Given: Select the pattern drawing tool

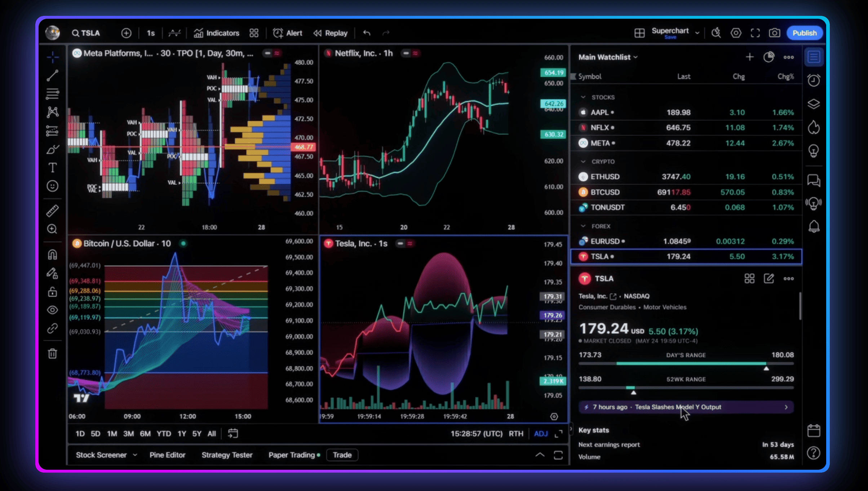Looking at the screenshot, I should pos(53,112).
